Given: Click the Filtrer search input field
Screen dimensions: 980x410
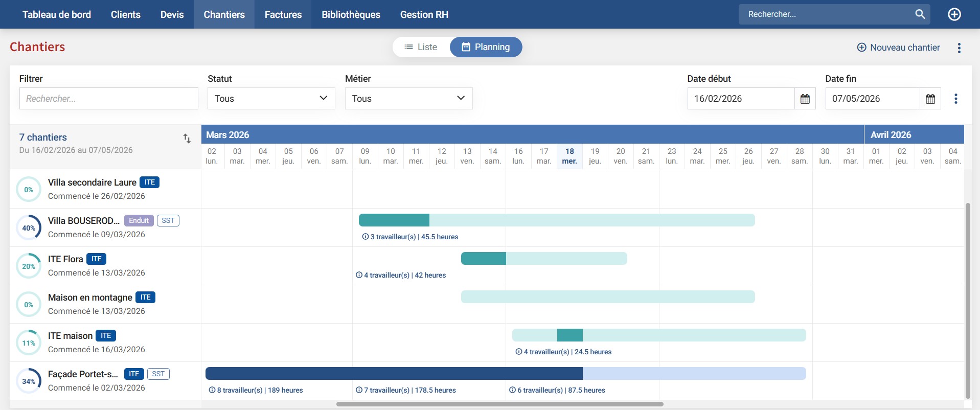Looking at the screenshot, I should [x=108, y=99].
